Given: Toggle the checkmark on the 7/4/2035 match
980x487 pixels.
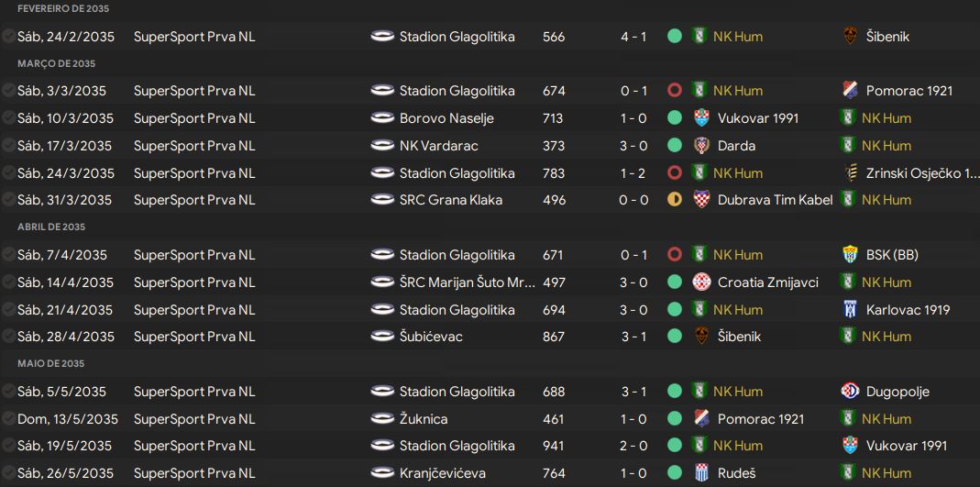Looking at the screenshot, I should click(8, 254).
